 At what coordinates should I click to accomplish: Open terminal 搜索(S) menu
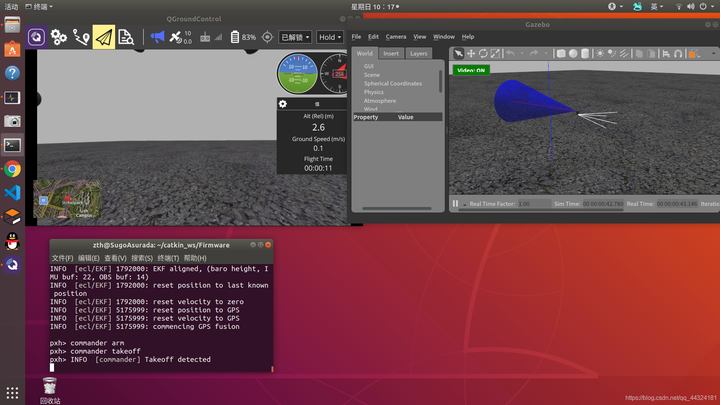(142, 258)
